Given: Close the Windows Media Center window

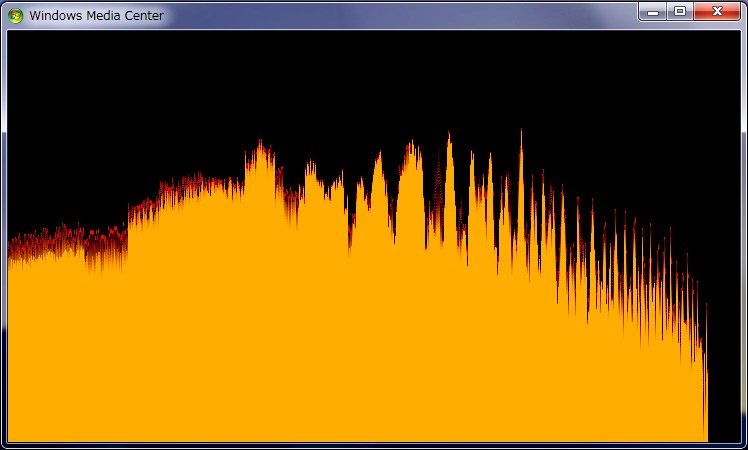Looking at the screenshot, I should click(x=717, y=12).
